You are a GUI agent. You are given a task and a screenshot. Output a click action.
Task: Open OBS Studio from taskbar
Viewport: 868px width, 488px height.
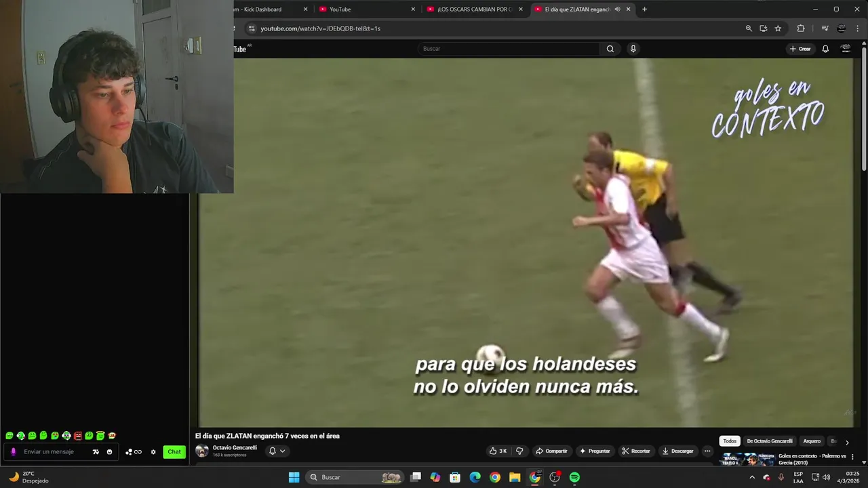[555, 477]
